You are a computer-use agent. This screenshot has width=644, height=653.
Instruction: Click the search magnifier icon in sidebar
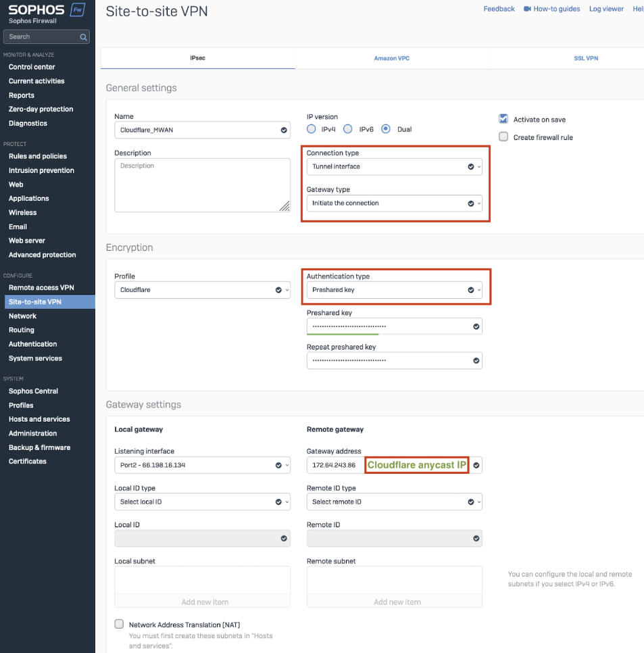tap(83, 37)
